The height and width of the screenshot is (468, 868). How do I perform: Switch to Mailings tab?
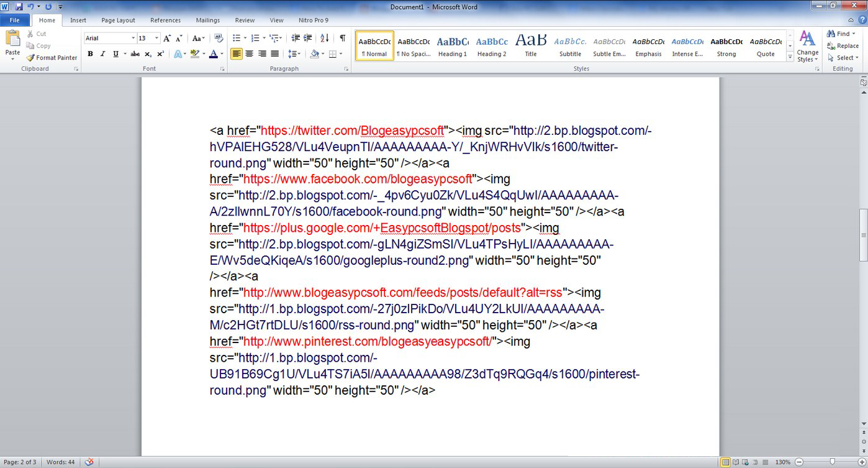[208, 20]
